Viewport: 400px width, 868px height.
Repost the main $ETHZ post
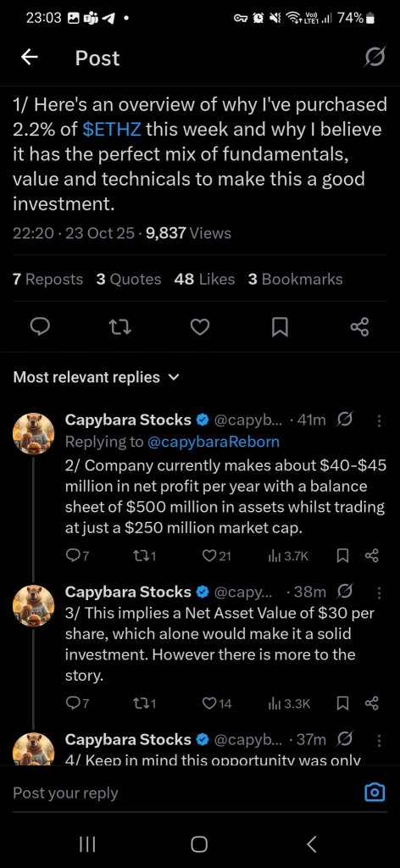[x=120, y=328]
